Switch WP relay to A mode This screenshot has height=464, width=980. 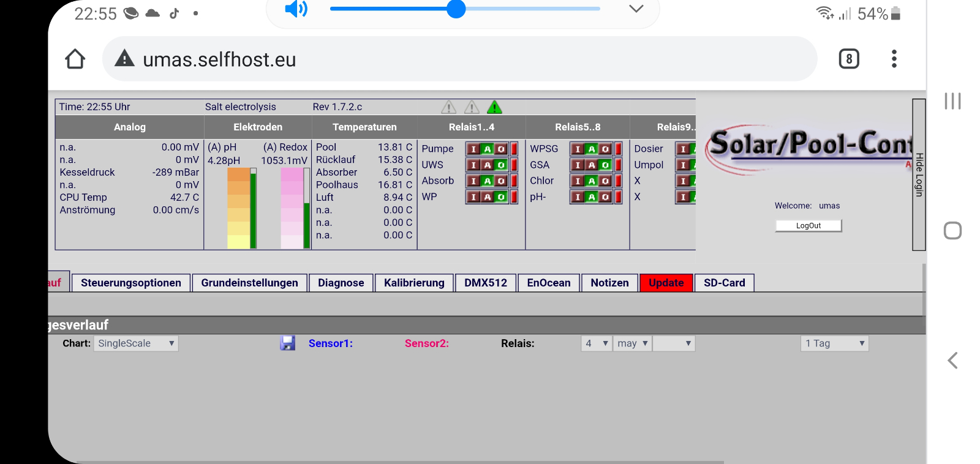[x=488, y=196]
